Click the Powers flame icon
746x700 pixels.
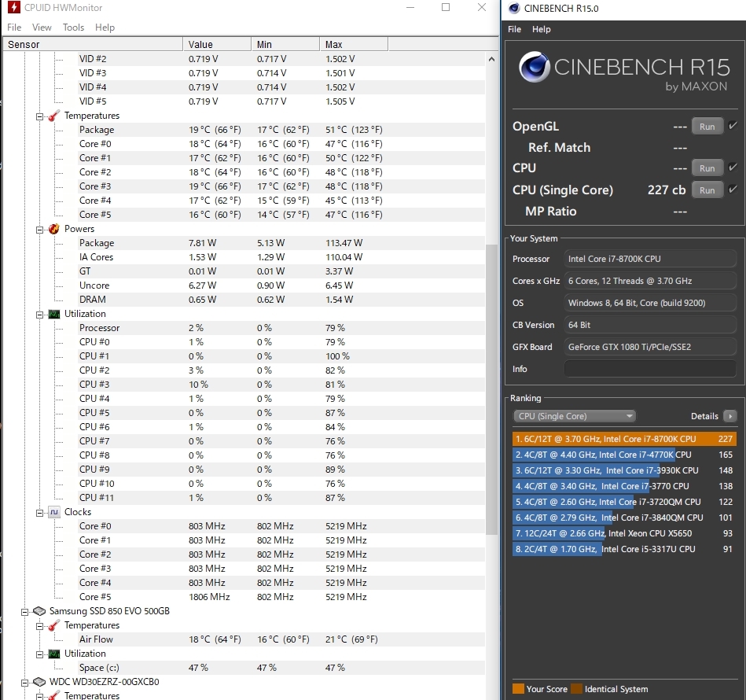click(x=53, y=229)
